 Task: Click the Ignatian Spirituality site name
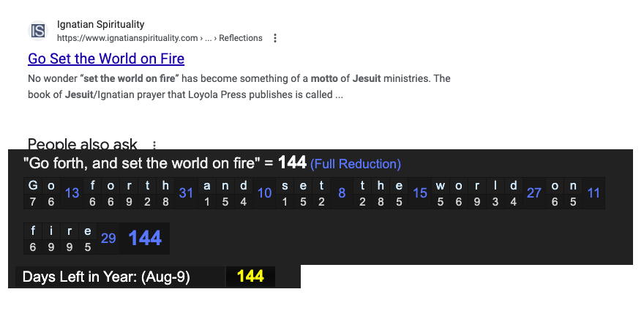click(x=101, y=25)
